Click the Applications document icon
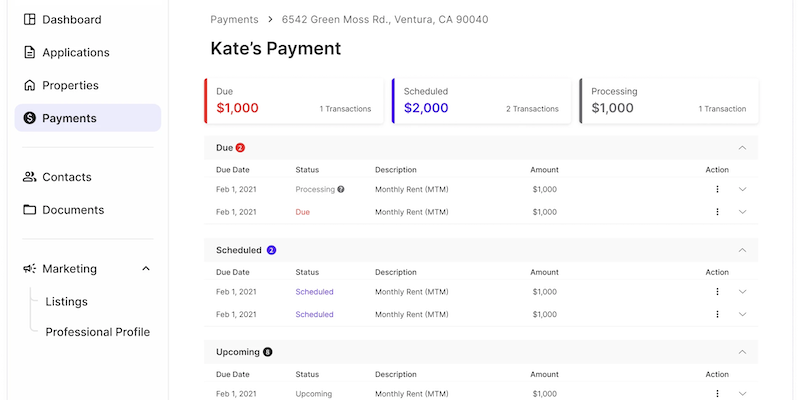Screen dimensions: 800x400 (x=30, y=53)
